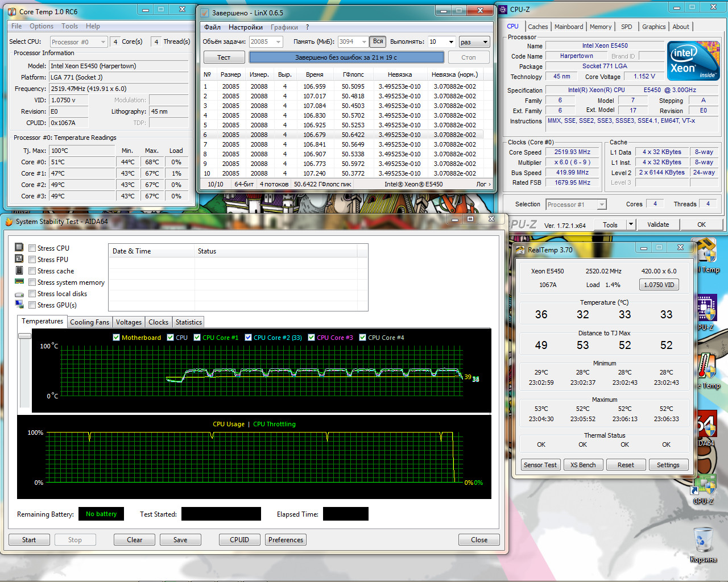
Task: Click the LinX window title icon
Action: pyautogui.click(x=205, y=13)
